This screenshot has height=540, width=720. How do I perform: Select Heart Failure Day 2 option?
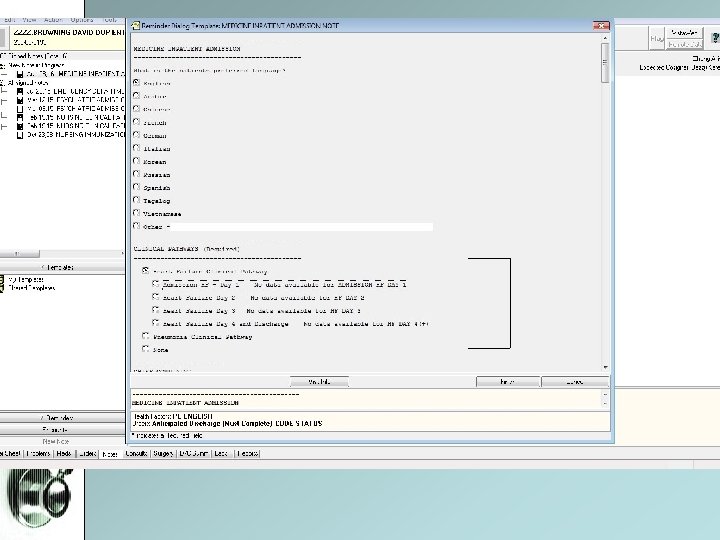(x=156, y=297)
